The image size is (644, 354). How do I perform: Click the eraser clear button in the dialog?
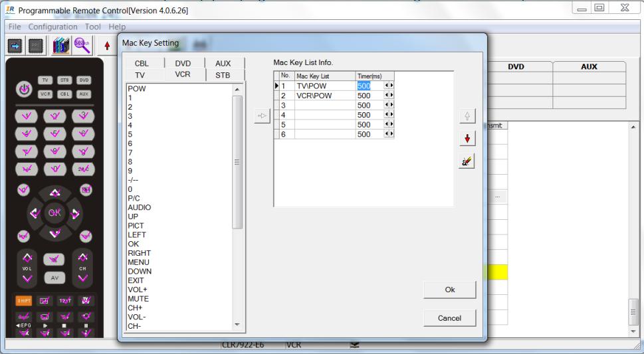pyautogui.click(x=467, y=161)
